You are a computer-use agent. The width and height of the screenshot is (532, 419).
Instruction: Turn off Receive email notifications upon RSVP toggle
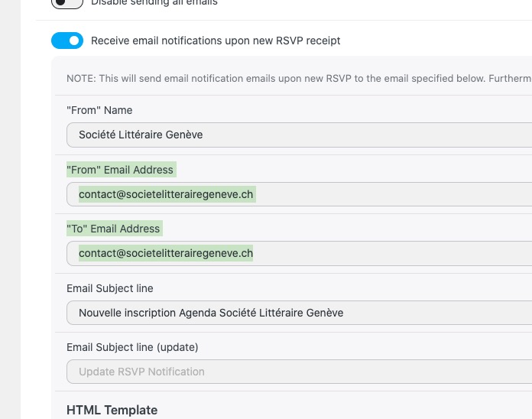coord(67,41)
